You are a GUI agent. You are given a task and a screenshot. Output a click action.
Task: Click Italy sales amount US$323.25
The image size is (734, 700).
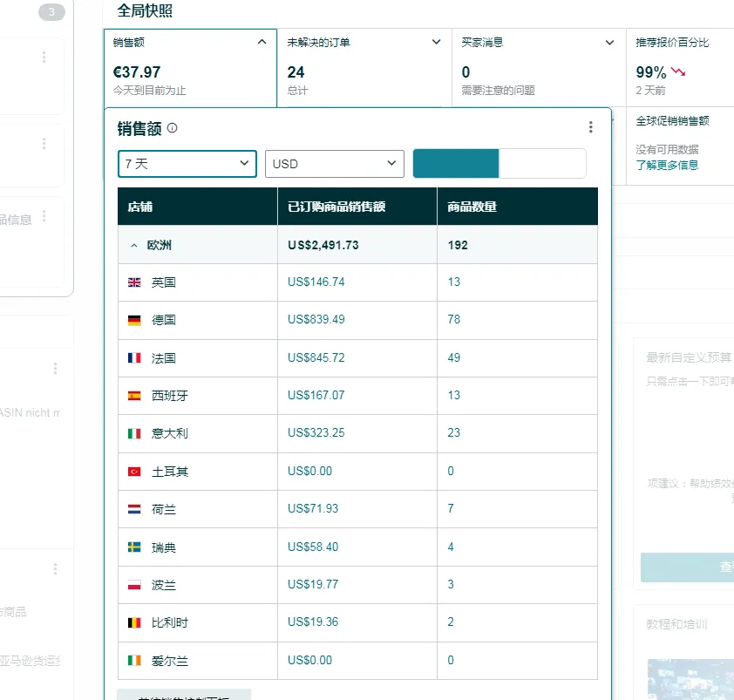coord(316,433)
